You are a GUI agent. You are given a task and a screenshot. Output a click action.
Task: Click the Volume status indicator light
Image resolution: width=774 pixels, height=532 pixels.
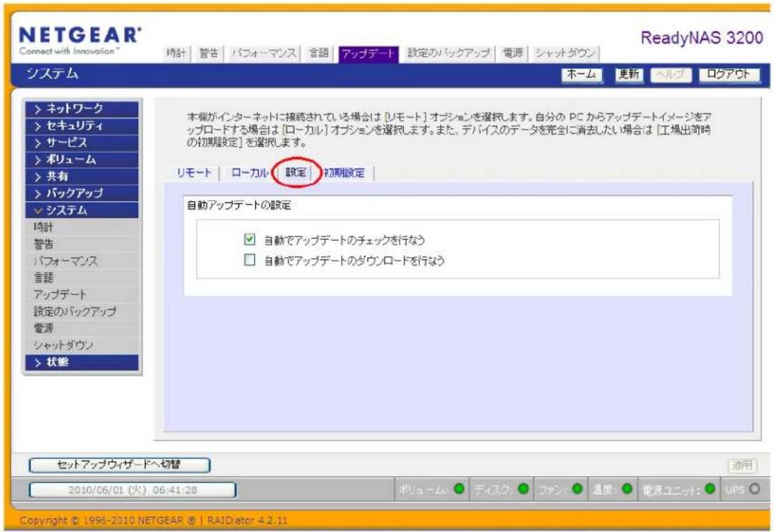tap(459, 489)
